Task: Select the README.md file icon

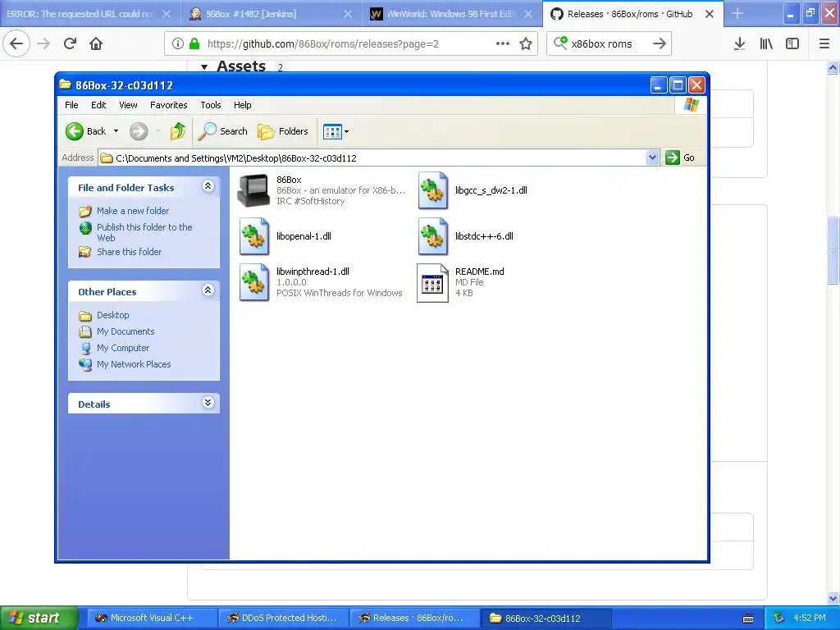Action: pyautogui.click(x=433, y=283)
